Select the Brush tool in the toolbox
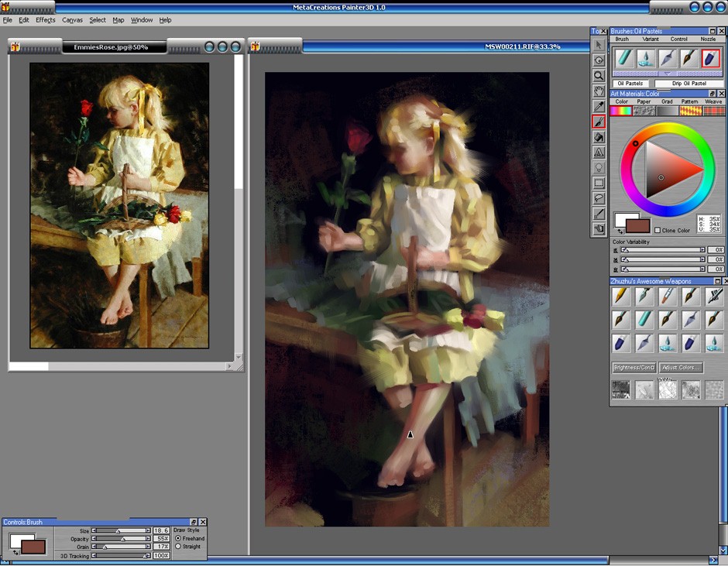Viewport: 728px width, 566px height. [599, 122]
